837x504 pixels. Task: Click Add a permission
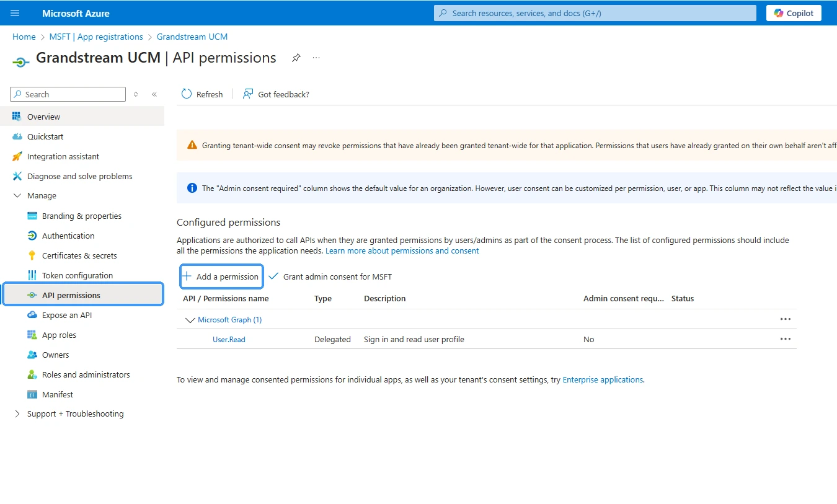(221, 276)
